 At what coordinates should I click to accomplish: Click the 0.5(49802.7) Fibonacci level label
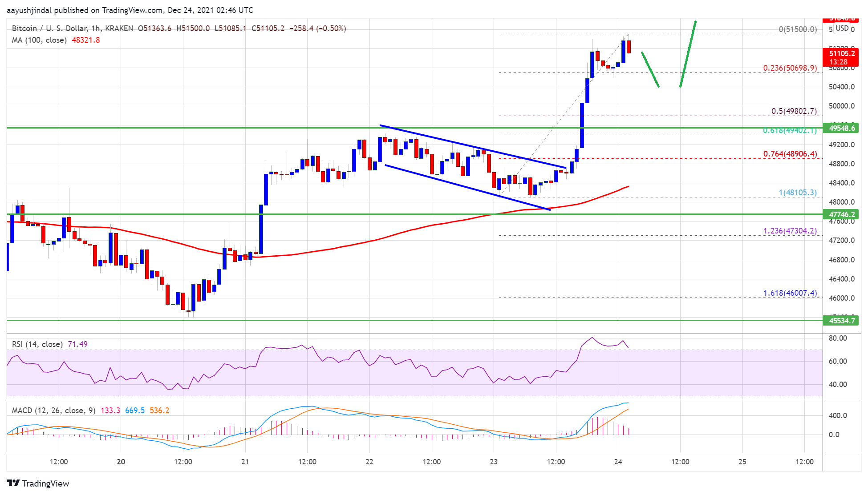[794, 111]
